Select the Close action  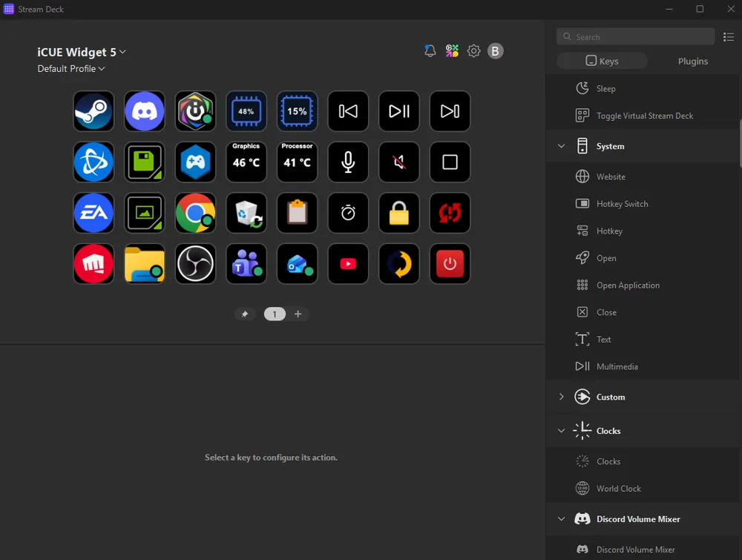642,312
